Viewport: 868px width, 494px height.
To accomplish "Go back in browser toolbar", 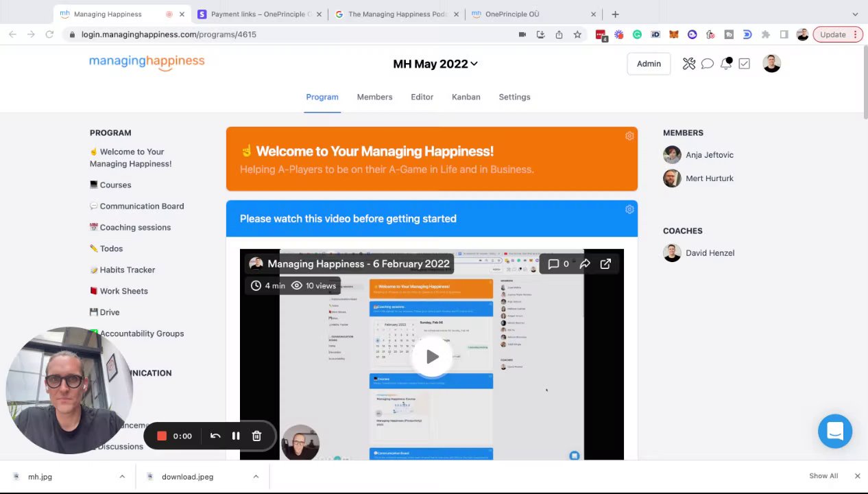I will click(12, 34).
